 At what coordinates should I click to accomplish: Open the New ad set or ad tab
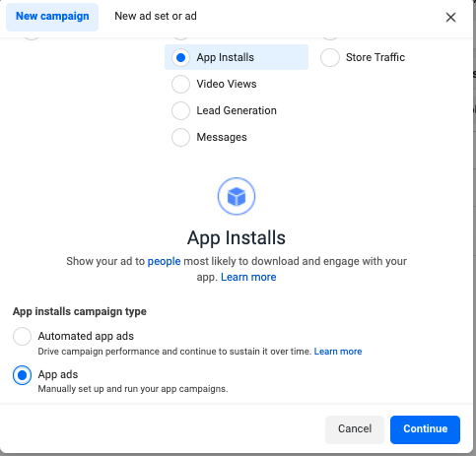point(156,16)
